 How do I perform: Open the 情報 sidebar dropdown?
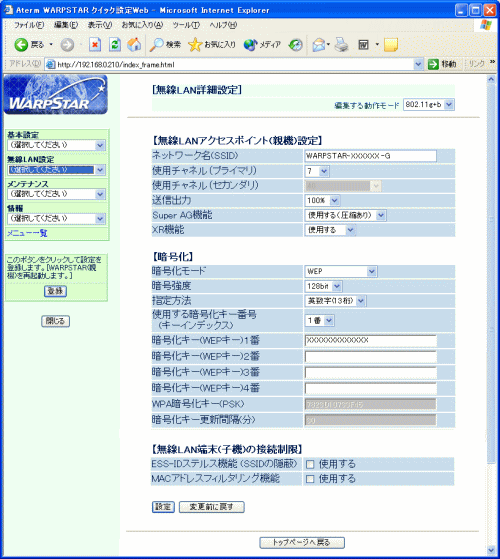(x=57, y=218)
